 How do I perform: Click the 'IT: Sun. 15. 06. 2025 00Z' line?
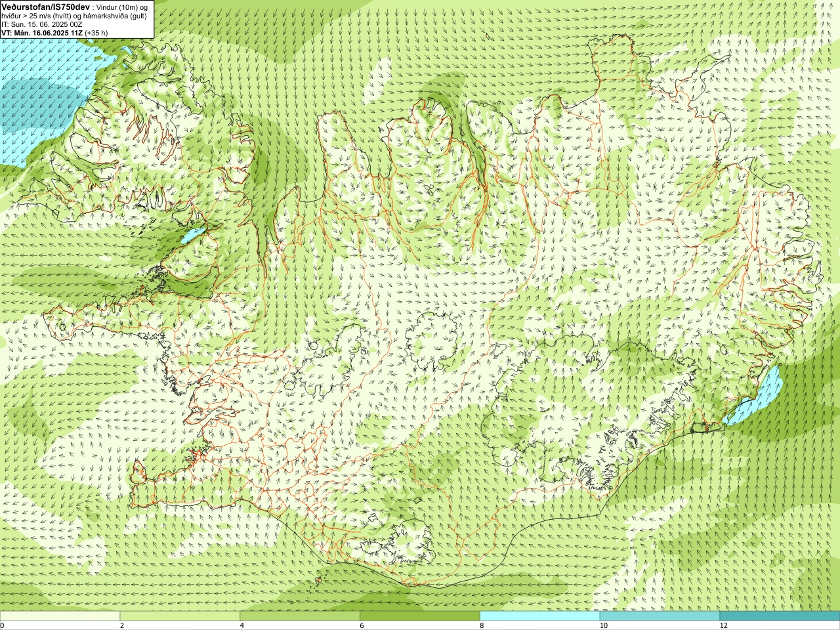tap(42, 24)
